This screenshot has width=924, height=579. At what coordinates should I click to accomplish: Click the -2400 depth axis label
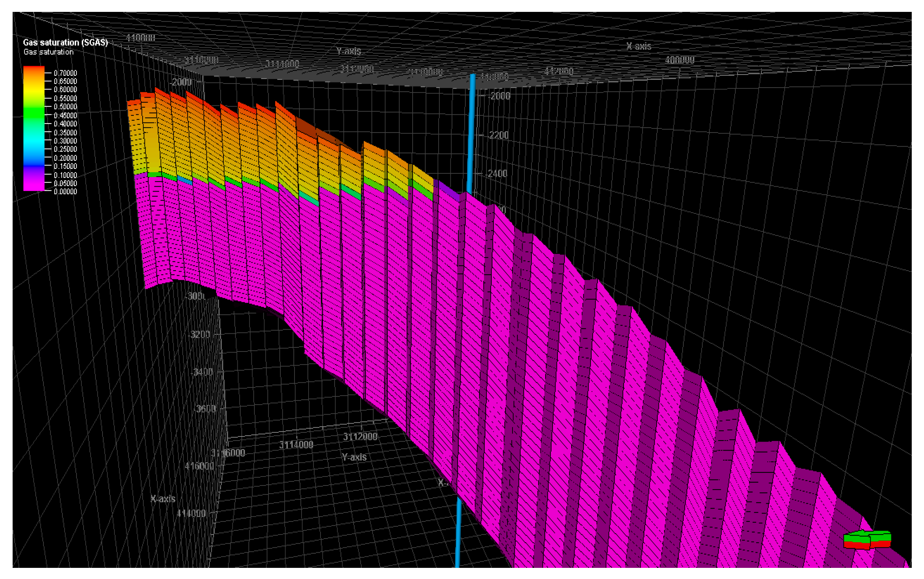497,173
